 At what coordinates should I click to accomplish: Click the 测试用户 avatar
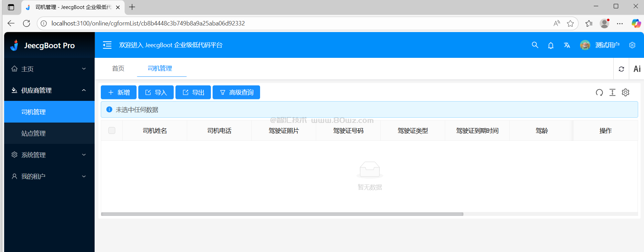[585, 45]
